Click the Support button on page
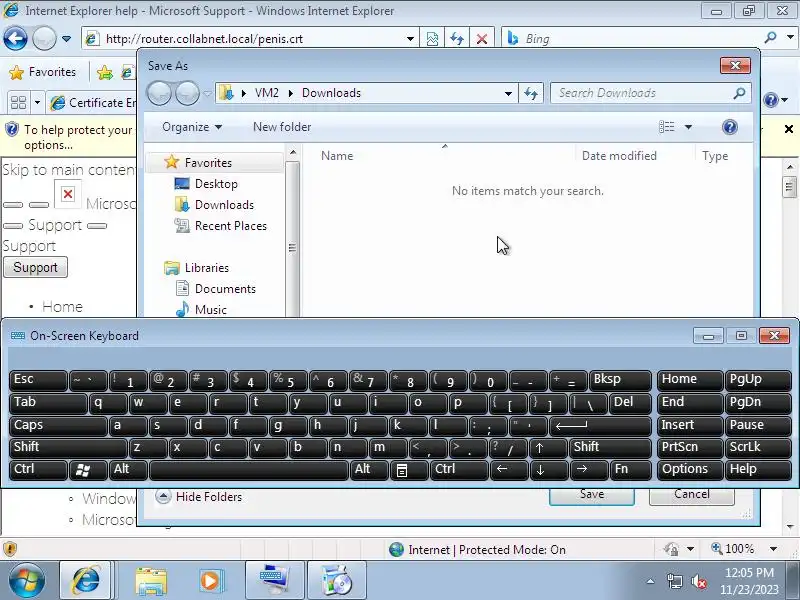 coord(35,267)
